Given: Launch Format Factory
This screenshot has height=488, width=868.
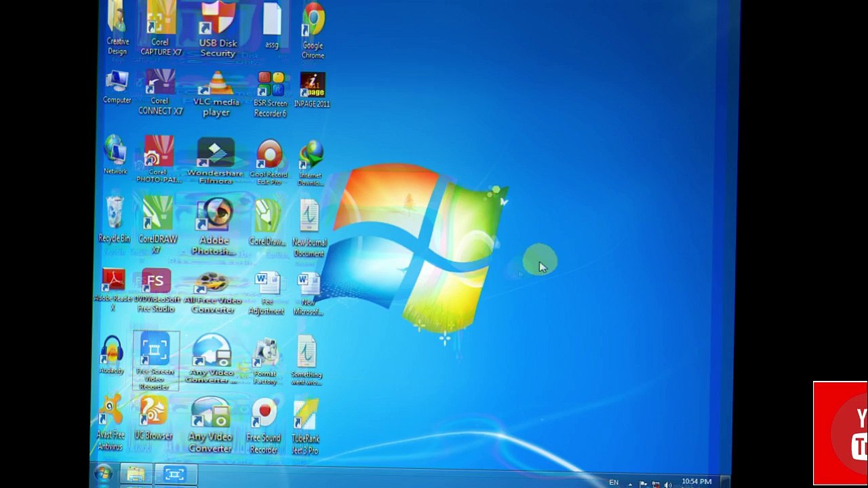Looking at the screenshot, I should [265, 361].
